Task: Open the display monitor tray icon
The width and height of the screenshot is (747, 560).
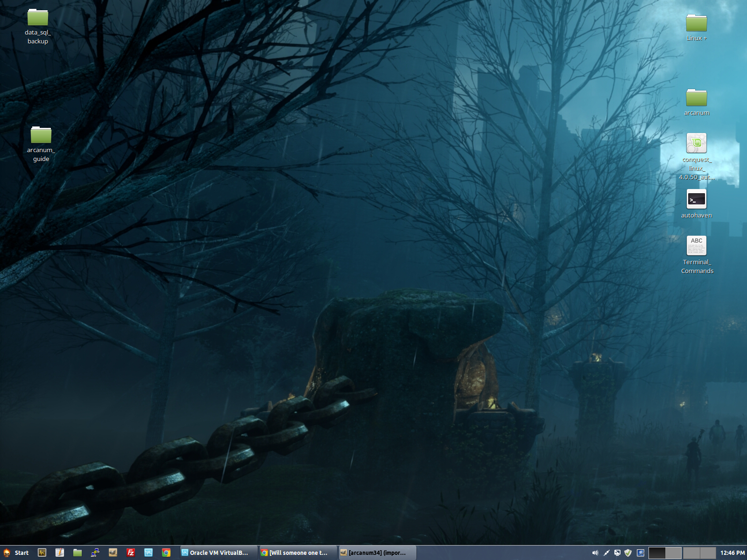Action: click(x=617, y=553)
